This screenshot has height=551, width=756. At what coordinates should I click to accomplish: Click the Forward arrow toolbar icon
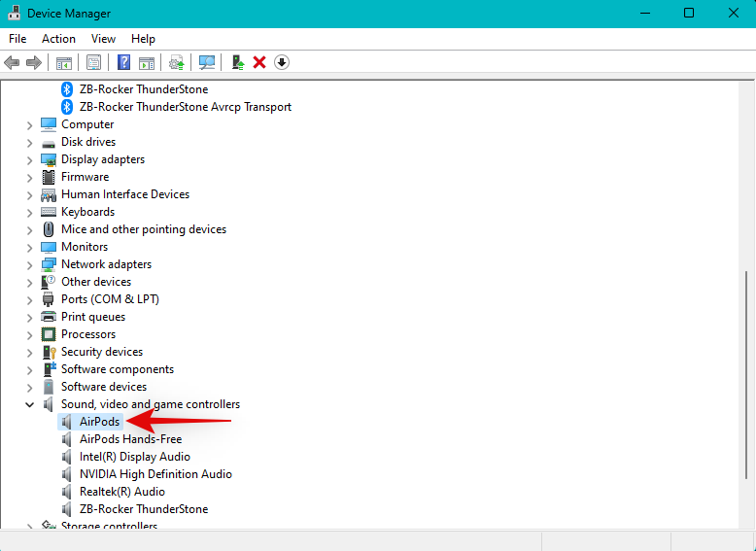(34, 62)
